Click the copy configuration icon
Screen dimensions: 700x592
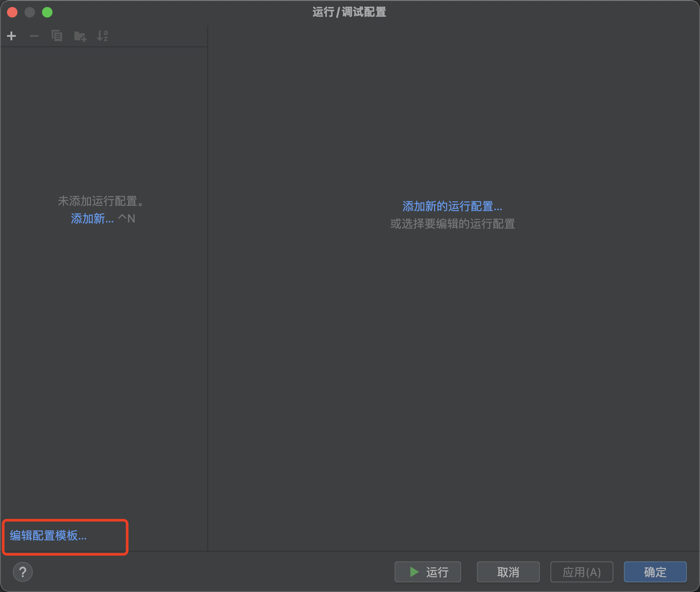tap(57, 36)
